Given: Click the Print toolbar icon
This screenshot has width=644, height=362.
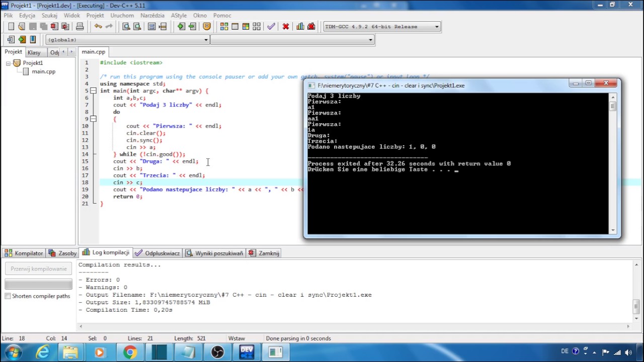Looking at the screenshot, I should 79,27.
